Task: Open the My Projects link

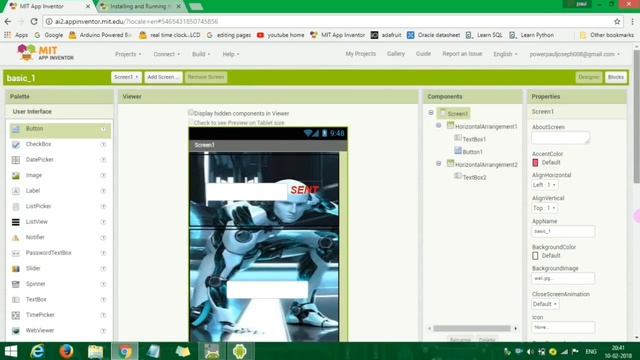Action: tap(360, 53)
